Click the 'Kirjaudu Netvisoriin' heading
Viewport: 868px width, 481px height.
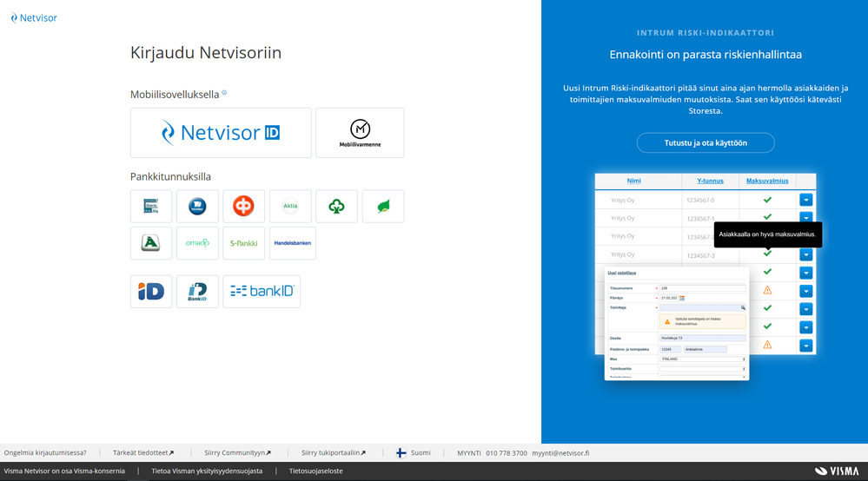(206, 52)
